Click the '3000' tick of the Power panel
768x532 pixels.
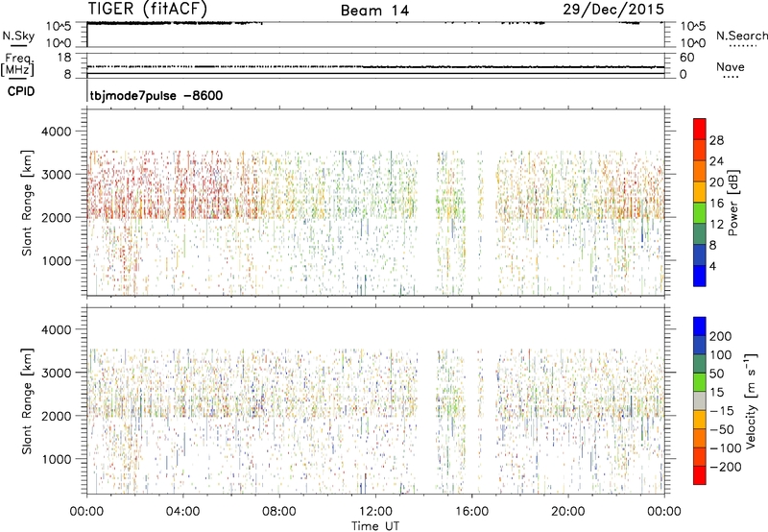click(56, 175)
